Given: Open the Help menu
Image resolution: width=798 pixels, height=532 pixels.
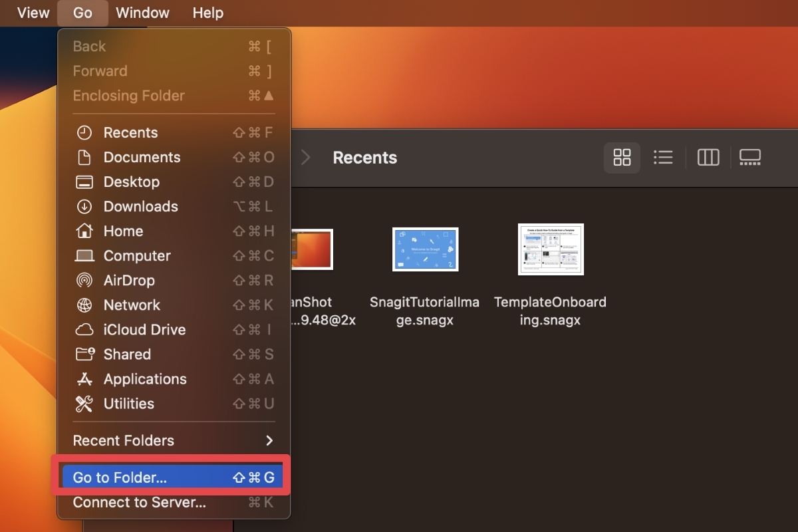Looking at the screenshot, I should (x=207, y=13).
